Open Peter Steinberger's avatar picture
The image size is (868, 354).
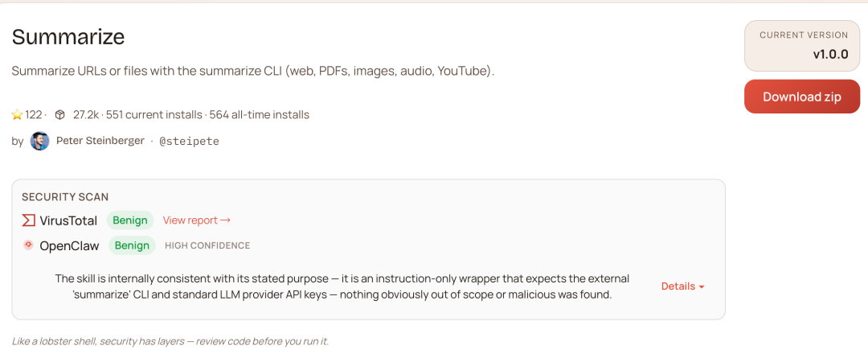[x=39, y=141]
